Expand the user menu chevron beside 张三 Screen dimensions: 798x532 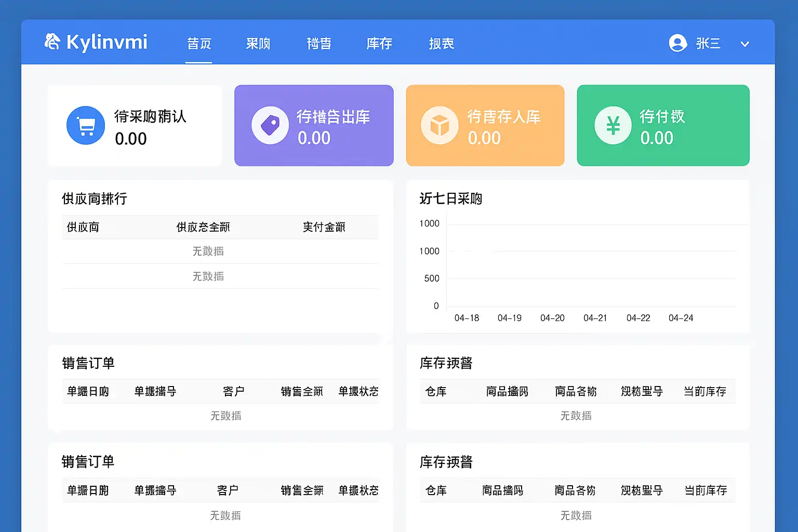tap(744, 44)
